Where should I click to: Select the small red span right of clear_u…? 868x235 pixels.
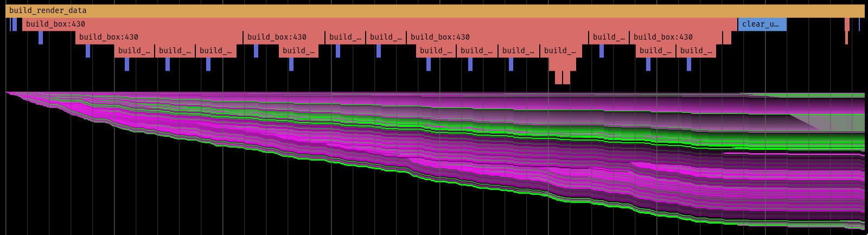(x=847, y=24)
